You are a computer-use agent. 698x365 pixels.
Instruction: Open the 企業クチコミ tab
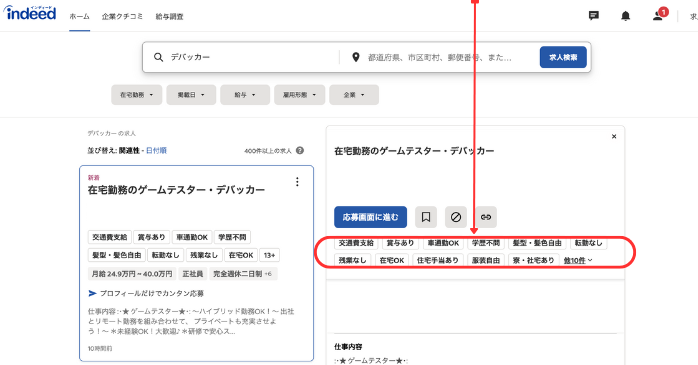pyautogui.click(x=122, y=16)
